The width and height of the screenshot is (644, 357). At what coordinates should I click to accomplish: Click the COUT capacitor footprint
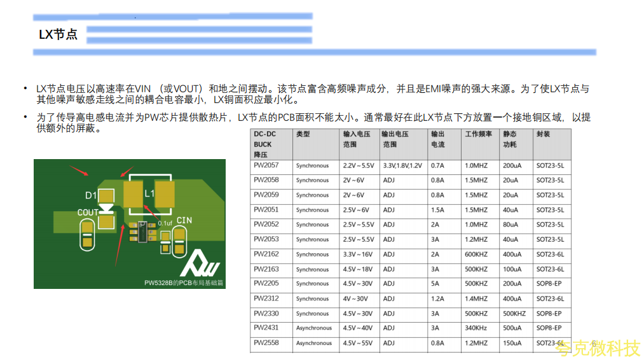pyautogui.click(x=87, y=235)
